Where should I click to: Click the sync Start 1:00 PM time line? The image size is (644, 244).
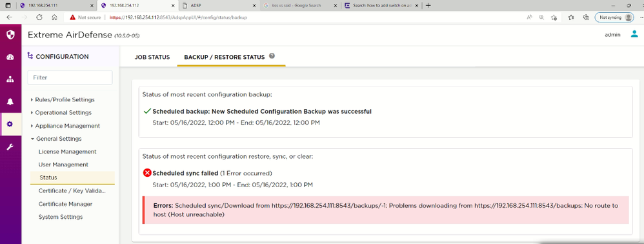[233, 185]
